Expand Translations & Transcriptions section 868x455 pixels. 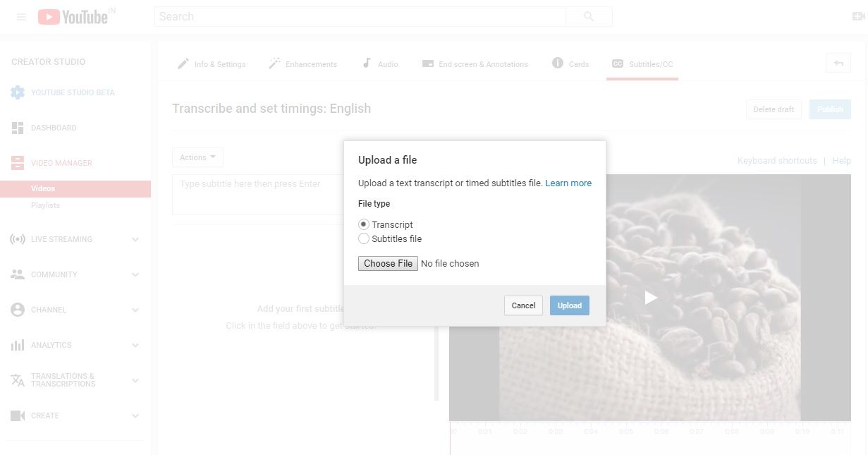pos(135,380)
